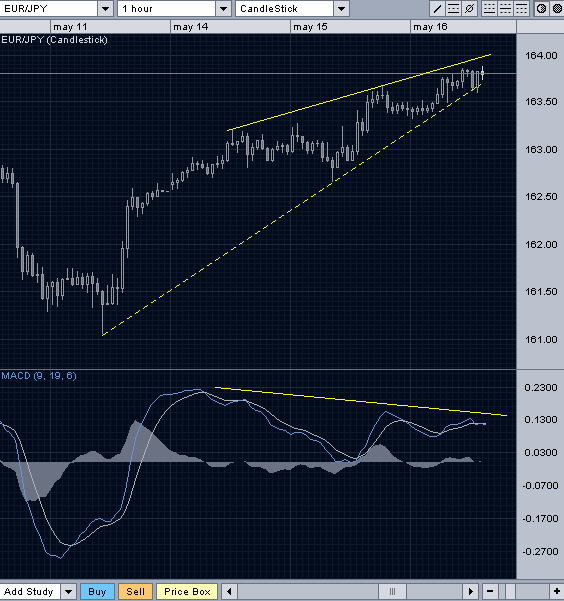Click the 162.00 price axis label
Viewport: 564px width, 601px height.
coord(541,245)
